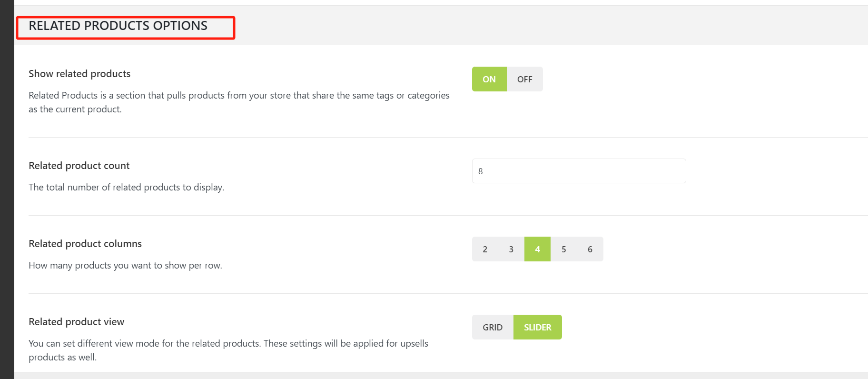Choose 3 related product columns

(511, 249)
